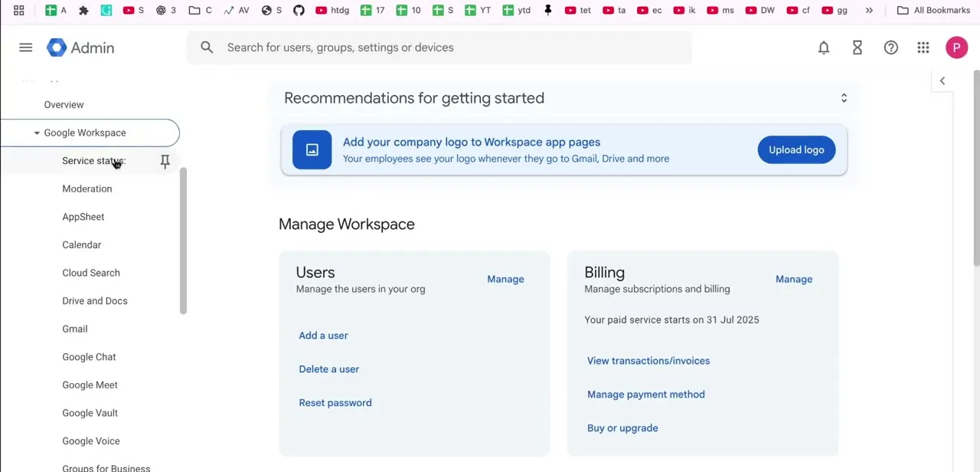980x472 pixels.
Task: Open Calendar settings in the sidebar
Action: (x=81, y=245)
